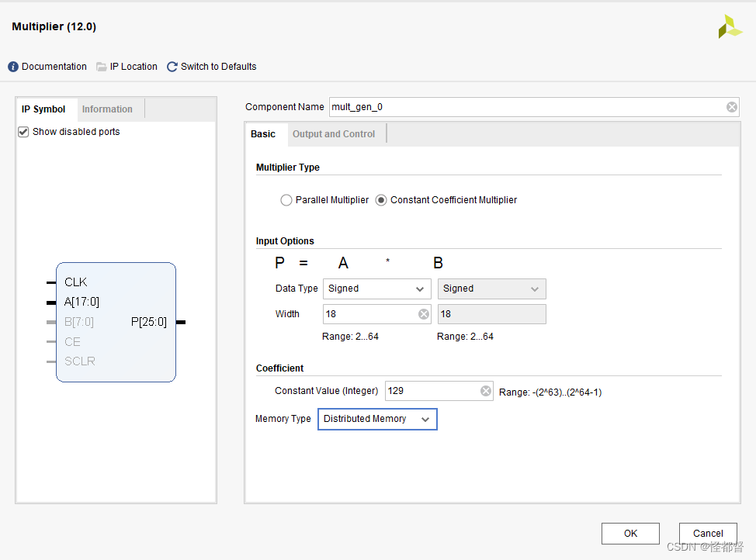
Task: Clear the A Width field value
Action: click(x=423, y=314)
